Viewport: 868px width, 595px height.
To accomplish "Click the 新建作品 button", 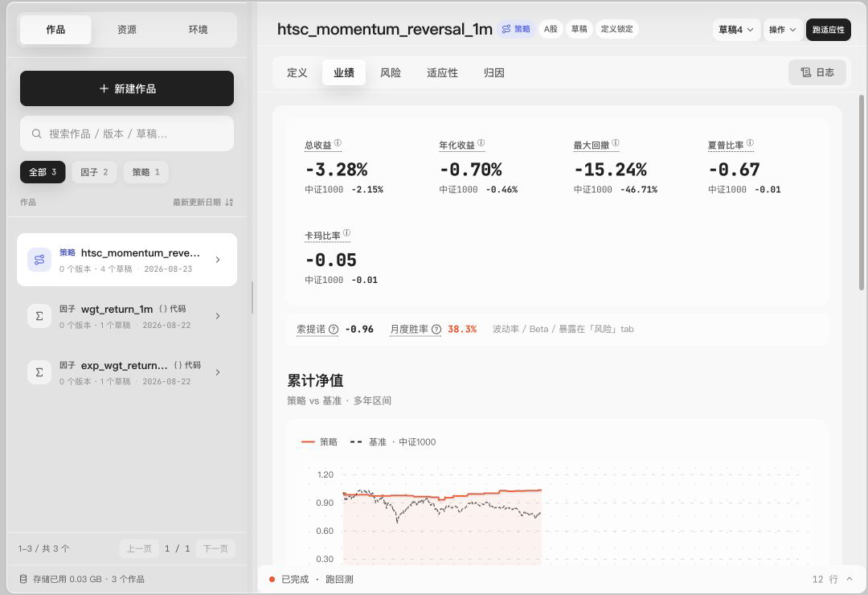I will 127,88.
